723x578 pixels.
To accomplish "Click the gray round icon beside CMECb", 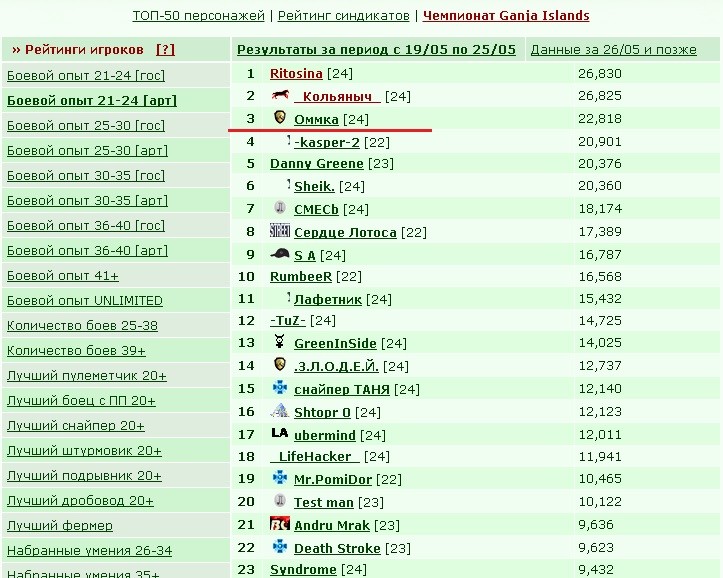I will tap(280, 208).
